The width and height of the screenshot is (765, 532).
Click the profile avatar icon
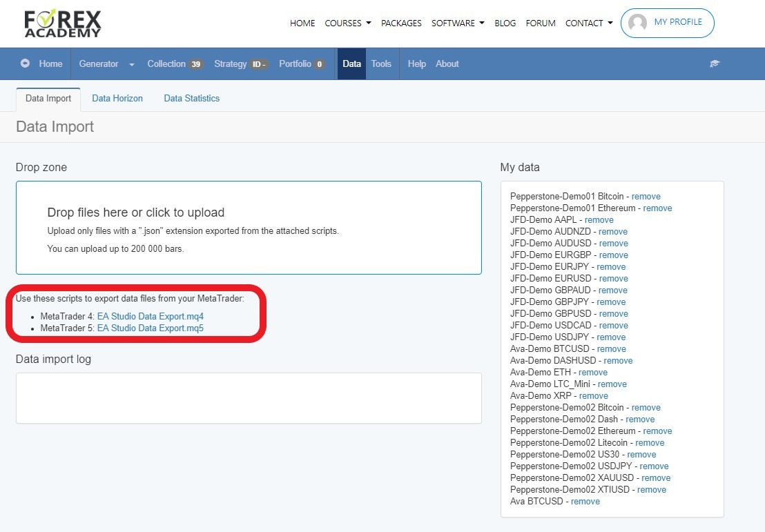[x=638, y=23]
